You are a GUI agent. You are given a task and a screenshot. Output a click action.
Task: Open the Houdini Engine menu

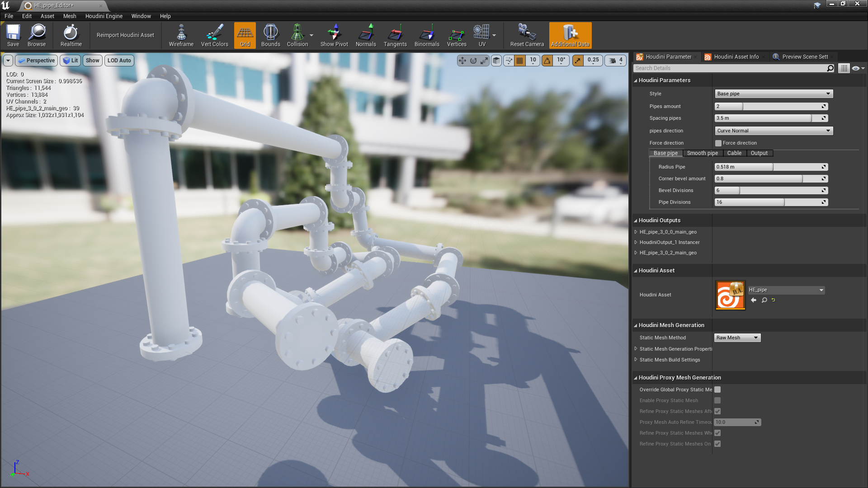[x=104, y=16]
